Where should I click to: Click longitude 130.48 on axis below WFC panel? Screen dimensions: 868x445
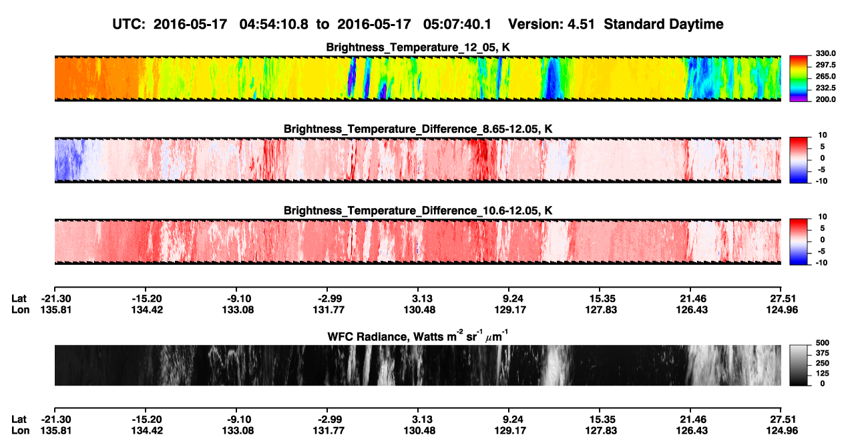[x=419, y=430]
